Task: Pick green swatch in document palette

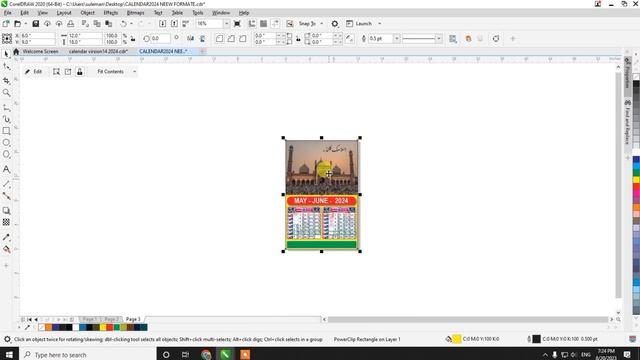Action: pyautogui.click(x=117, y=327)
